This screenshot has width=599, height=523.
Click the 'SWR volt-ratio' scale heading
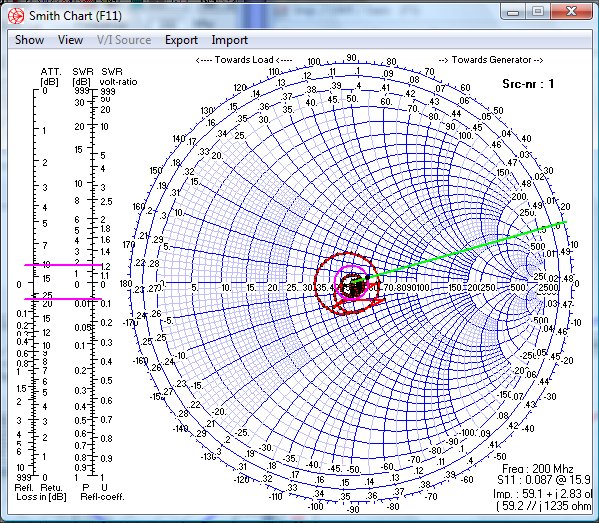117,77
